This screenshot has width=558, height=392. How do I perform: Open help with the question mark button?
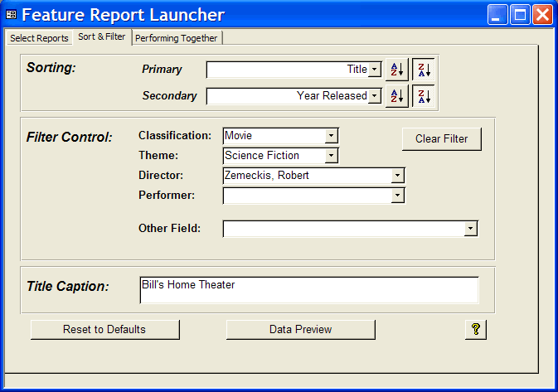pyautogui.click(x=476, y=329)
